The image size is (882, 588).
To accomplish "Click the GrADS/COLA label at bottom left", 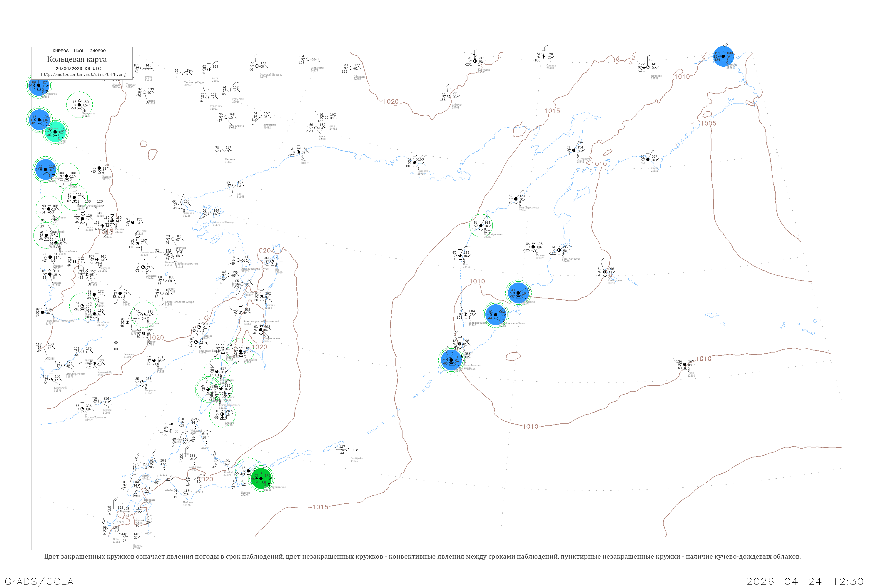I will coord(39,581).
